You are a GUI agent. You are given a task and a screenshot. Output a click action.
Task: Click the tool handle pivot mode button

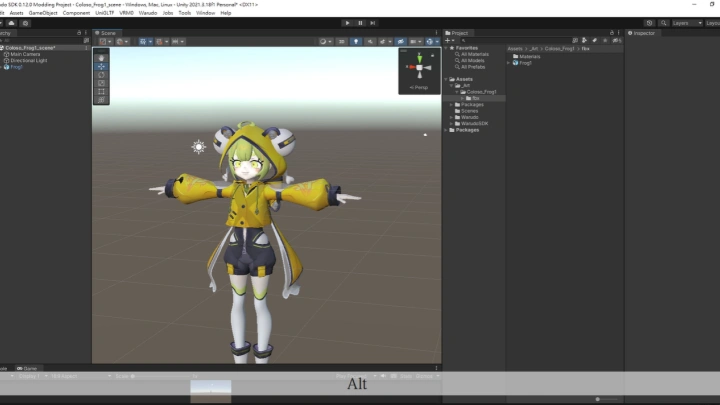coord(105,41)
